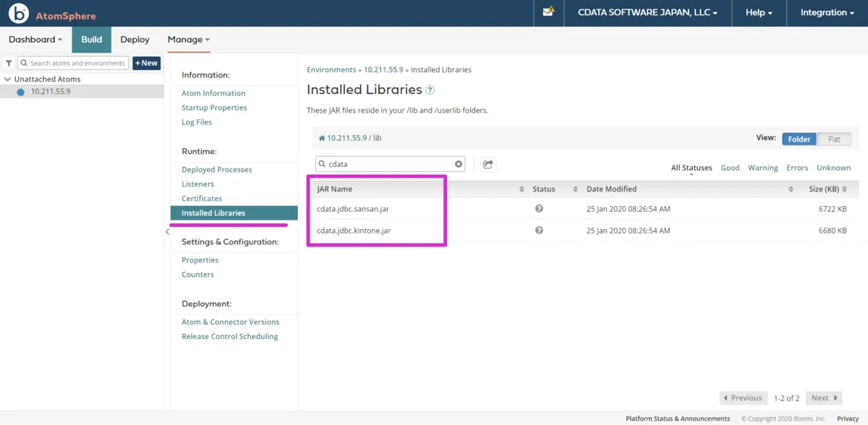Switch to the Build tab
The width and height of the screenshot is (868, 425).
pyautogui.click(x=91, y=40)
